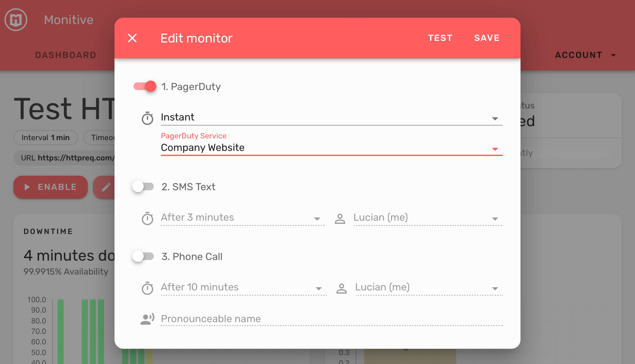The width and height of the screenshot is (635, 364).
Task: Open the Instant delay dropdown
Action: coord(331,117)
